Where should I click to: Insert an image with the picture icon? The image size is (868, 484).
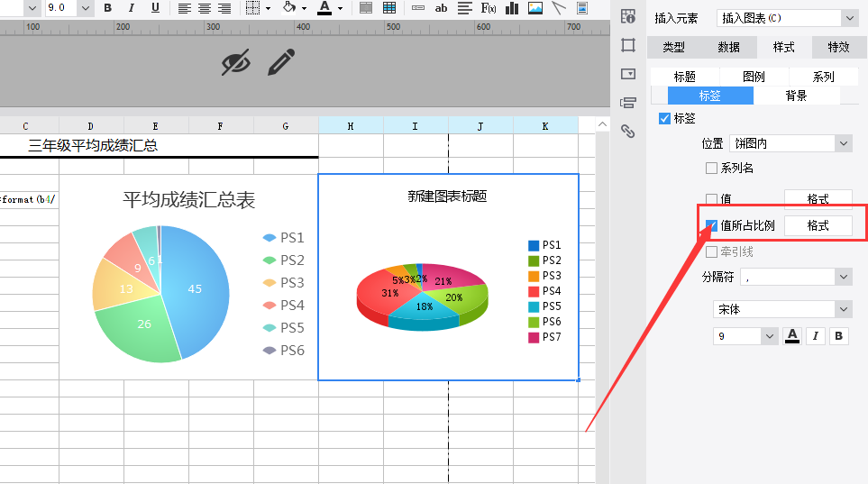(535, 8)
